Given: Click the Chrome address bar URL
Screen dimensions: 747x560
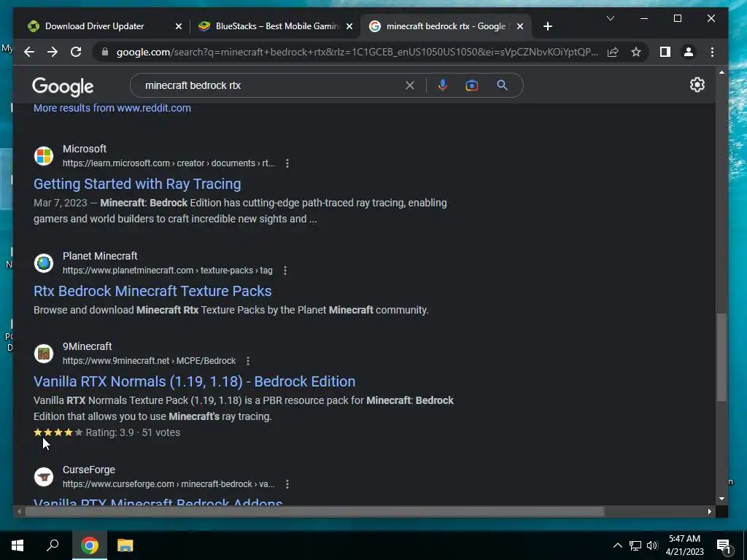Looking at the screenshot, I should click(x=357, y=52).
